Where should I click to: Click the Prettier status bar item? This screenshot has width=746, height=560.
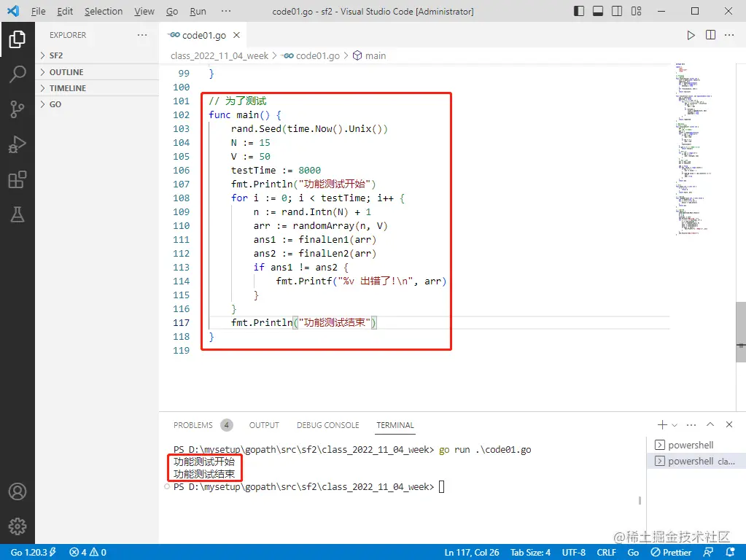click(x=671, y=553)
